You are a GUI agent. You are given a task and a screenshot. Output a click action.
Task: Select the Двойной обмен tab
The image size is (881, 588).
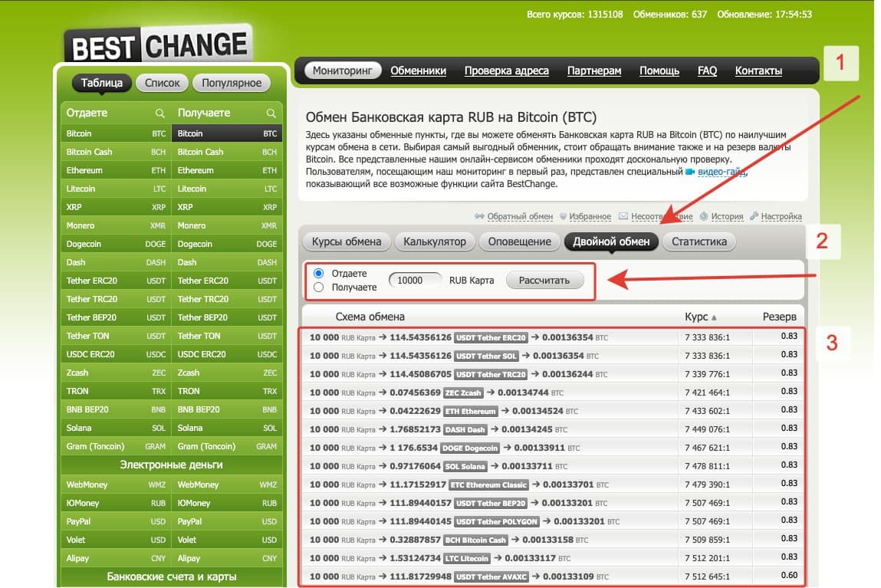611,242
